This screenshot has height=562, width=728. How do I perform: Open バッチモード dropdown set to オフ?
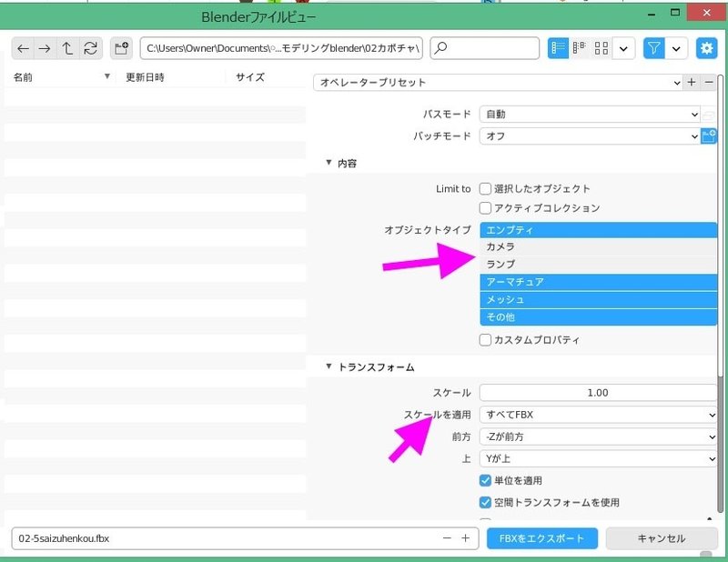point(590,136)
